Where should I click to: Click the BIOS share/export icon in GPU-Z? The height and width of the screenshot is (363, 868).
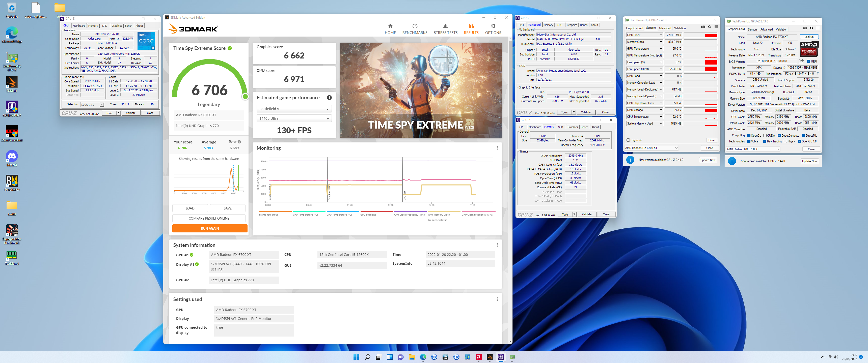pyautogui.click(x=801, y=61)
